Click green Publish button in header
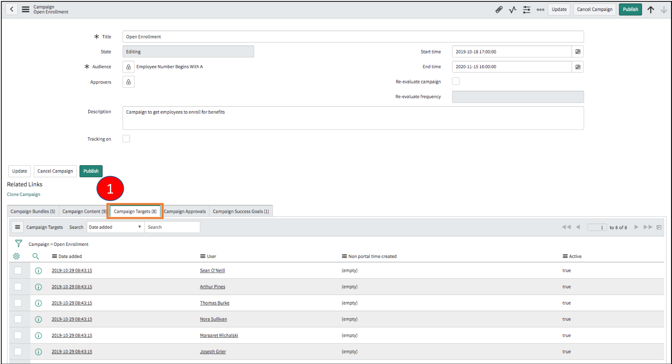 point(630,9)
